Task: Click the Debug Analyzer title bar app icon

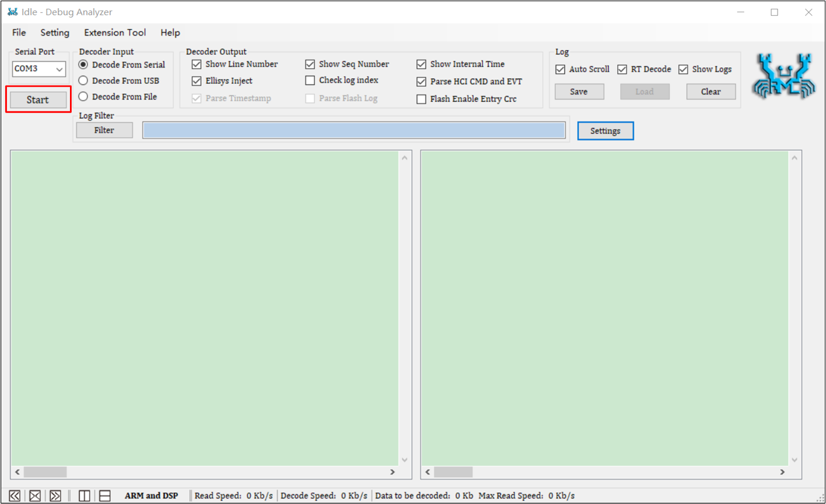Action: coord(12,12)
